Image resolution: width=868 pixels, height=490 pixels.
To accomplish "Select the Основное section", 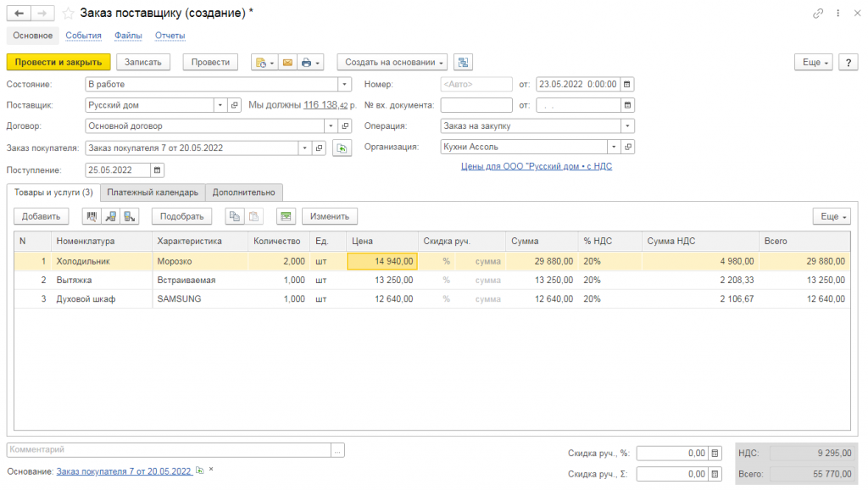I will tap(33, 36).
